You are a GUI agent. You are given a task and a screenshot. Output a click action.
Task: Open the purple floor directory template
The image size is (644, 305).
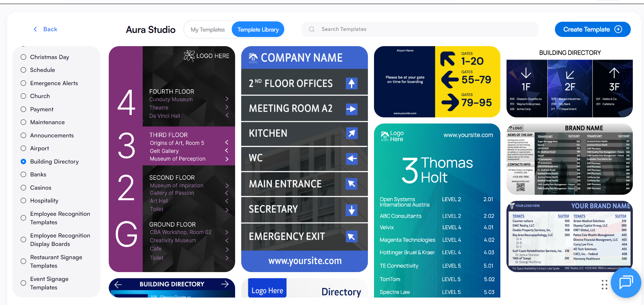coord(172,159)
